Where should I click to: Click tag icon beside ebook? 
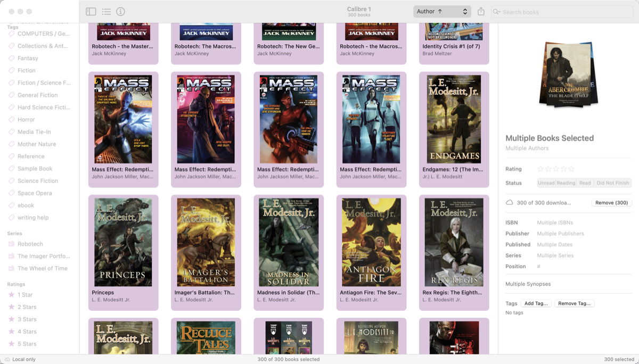tap(12, 205)
